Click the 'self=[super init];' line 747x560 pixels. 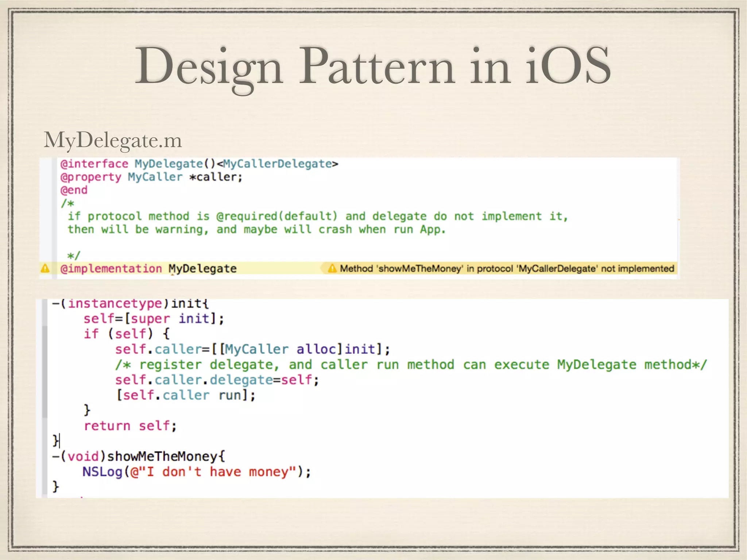(x=154, y=319)
